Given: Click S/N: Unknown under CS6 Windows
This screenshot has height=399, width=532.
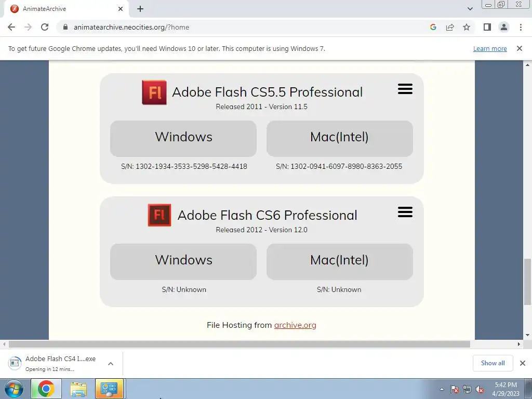Looking at the screenshot, I should point(184,289).
